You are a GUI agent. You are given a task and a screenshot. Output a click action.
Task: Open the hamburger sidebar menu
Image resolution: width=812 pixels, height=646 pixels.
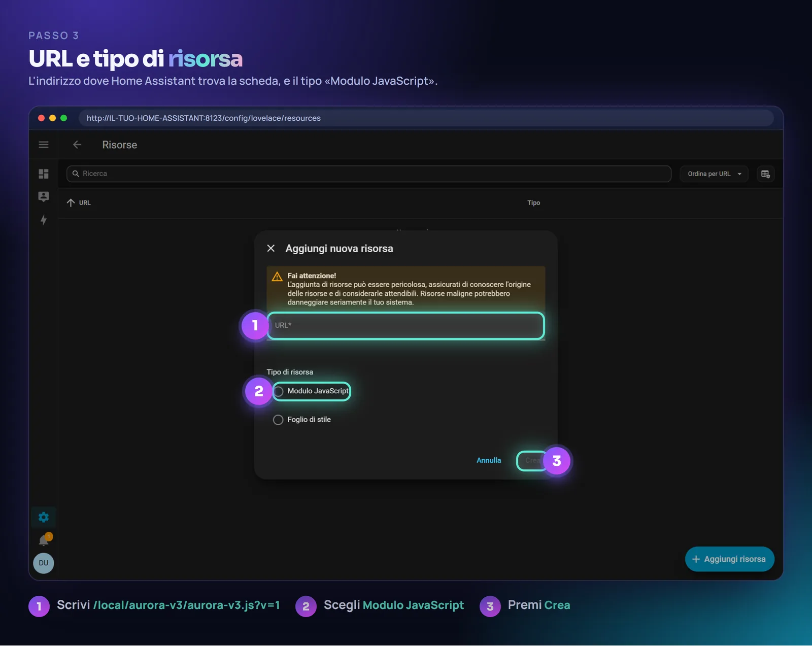(x=44, y=145)
